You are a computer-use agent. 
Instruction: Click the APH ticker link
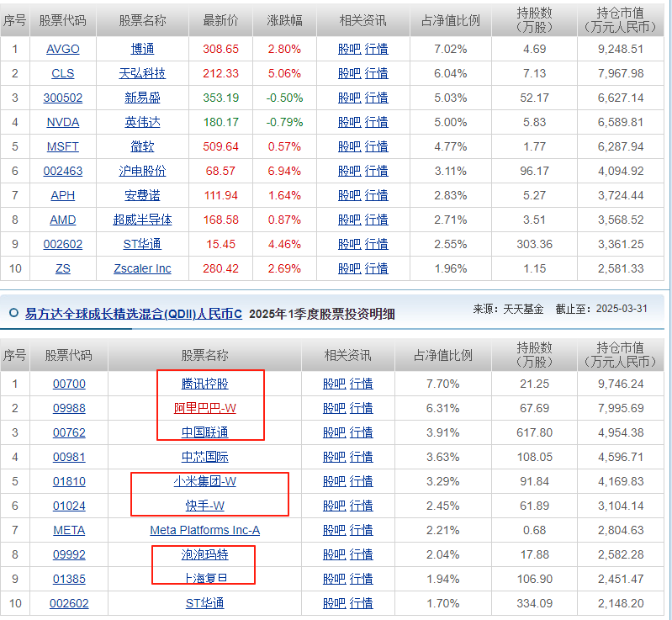[62, 195]
